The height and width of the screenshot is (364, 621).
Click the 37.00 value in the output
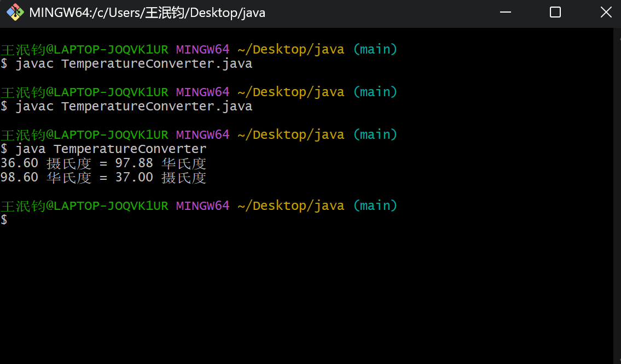134,178
